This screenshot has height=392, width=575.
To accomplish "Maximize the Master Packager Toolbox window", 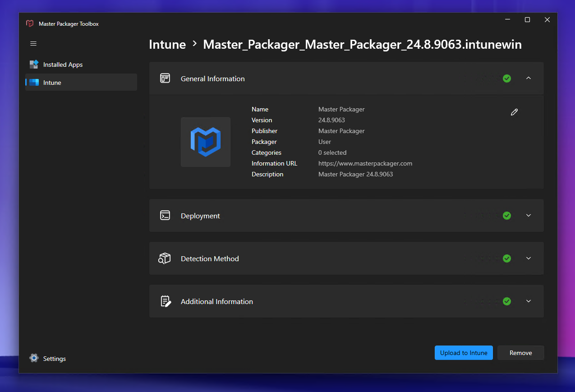I will point(527,20).
